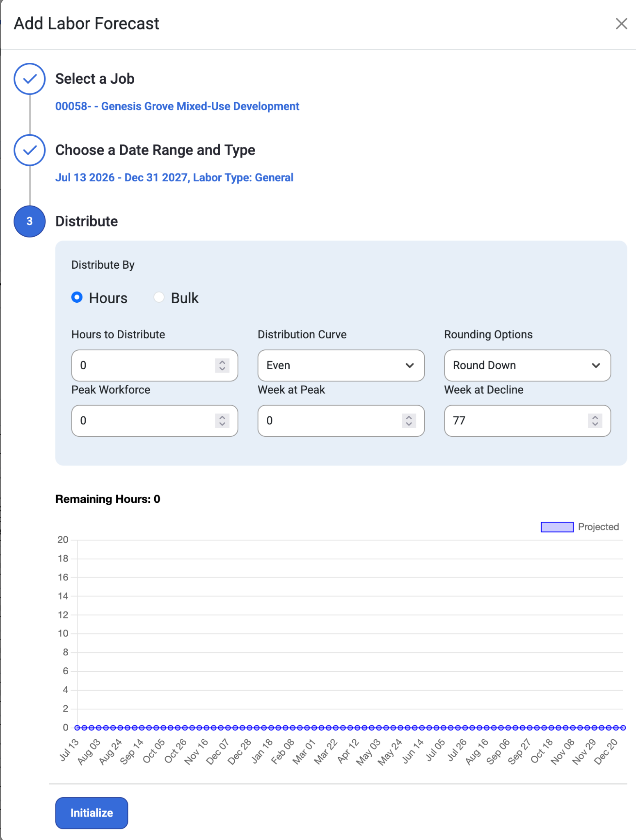This screenshot has height=840, width=636.
Task: Click the Select a Job step heading
Action: coord(95,79)
